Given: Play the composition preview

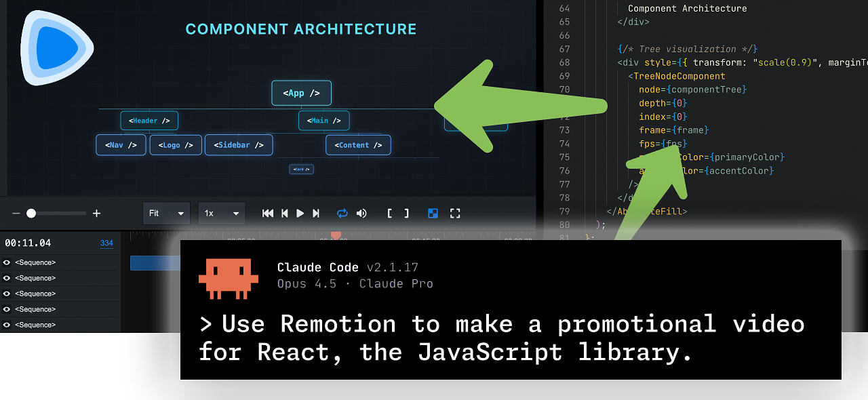Looking at the screenshot, I should (x=300, y=213).
